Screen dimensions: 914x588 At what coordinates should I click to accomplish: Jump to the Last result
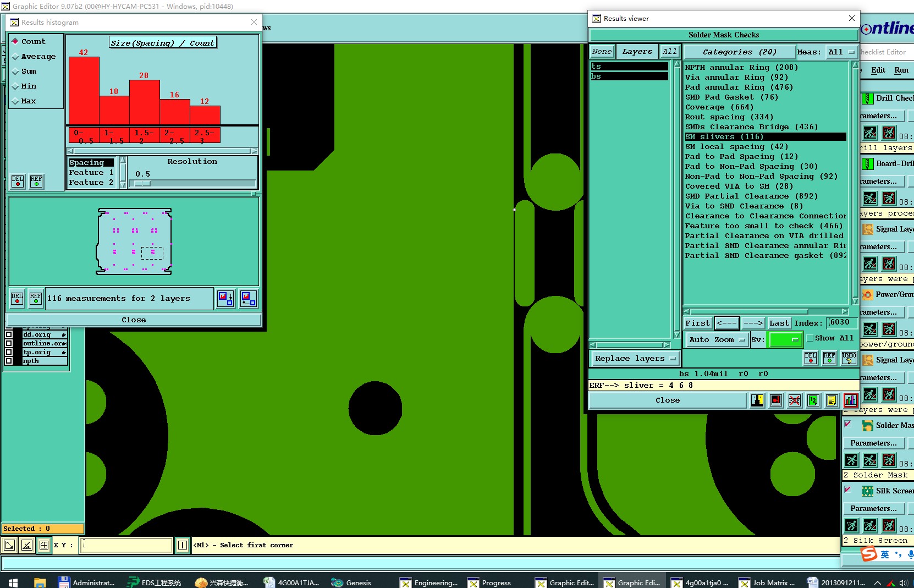(x=779, y=323)
